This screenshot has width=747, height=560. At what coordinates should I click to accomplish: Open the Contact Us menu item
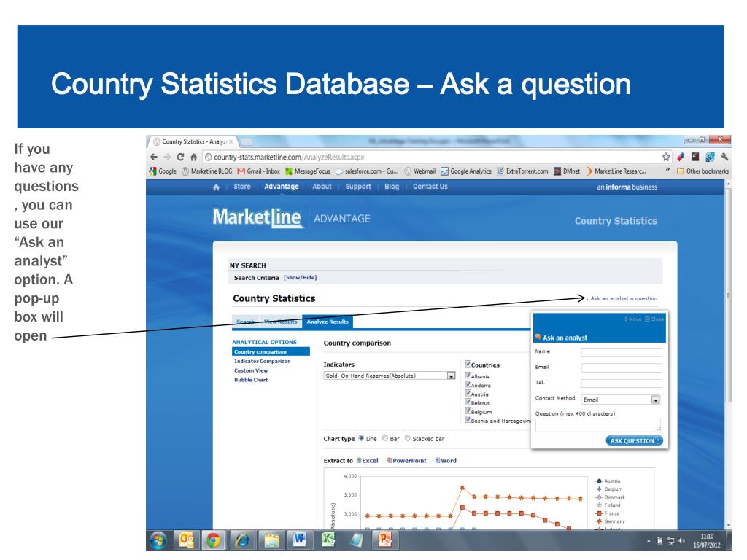point(430,187)
